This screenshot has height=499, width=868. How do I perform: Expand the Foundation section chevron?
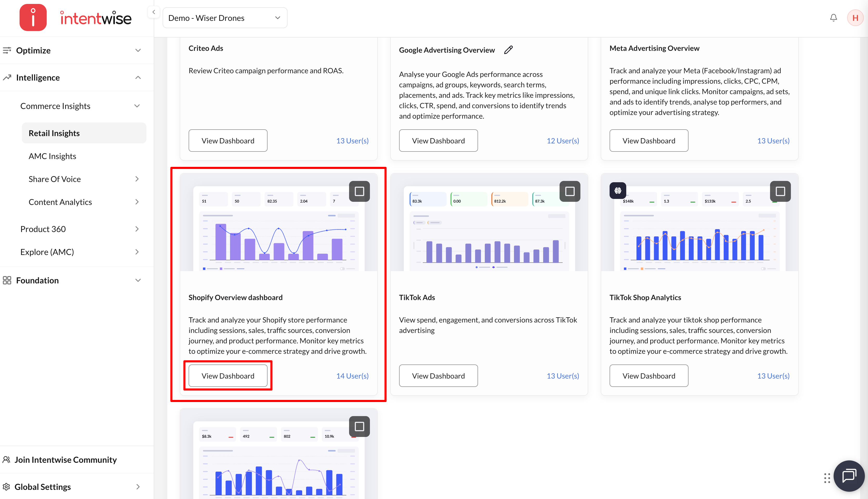(x=138, y=280)
